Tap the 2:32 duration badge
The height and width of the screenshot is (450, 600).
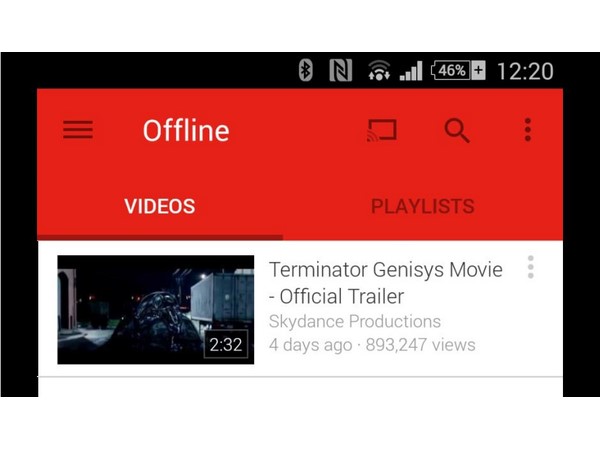coord(226,344)
